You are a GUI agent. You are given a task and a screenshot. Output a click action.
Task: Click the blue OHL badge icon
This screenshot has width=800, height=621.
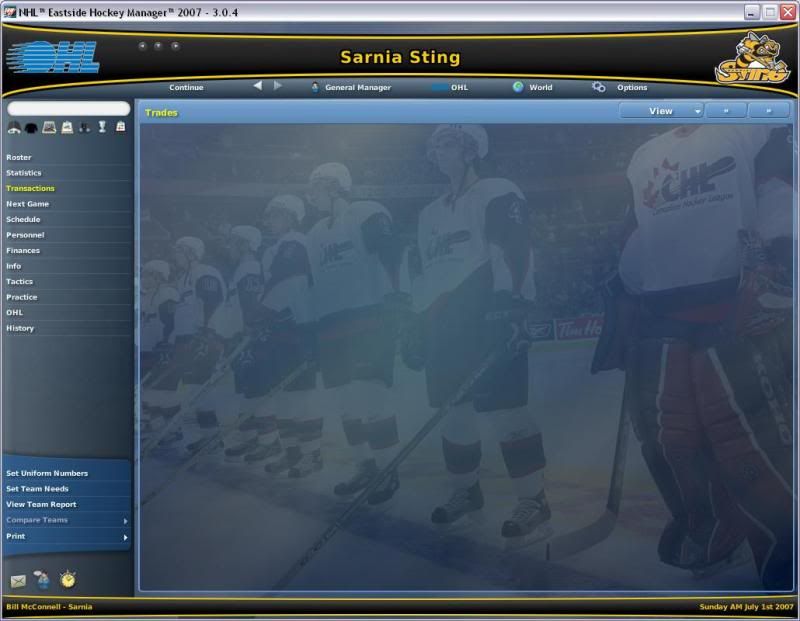[x=439, y=87]
